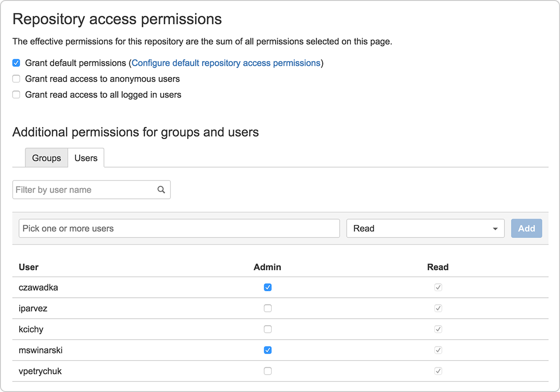Click Read checkbox for vpetrychuk
The image size is (560, 392).
pyautogui.click(x=438, y=371)
